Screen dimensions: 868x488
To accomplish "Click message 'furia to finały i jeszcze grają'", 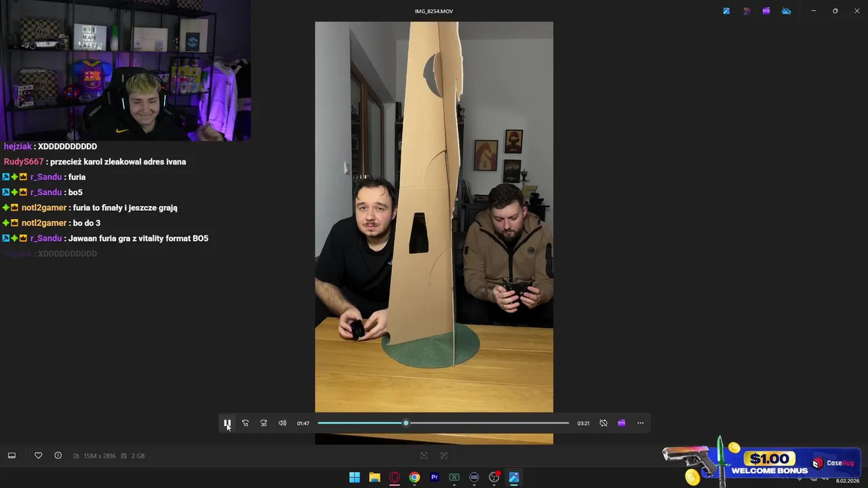I will coord(125,208).
